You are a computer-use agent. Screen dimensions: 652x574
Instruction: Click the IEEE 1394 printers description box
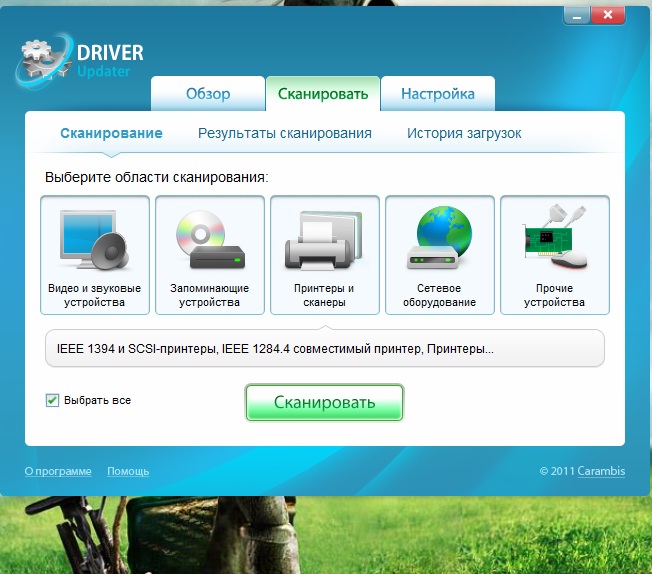tap(325, 349)
